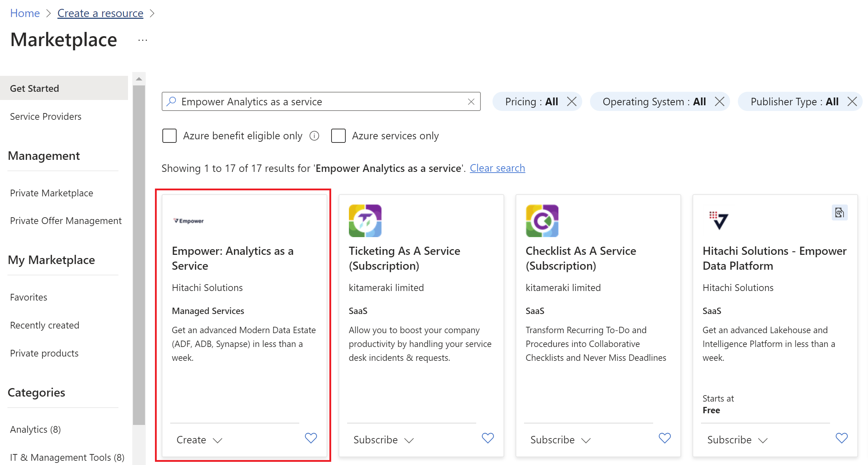This screenshot has height=465, width=868.
Task: Check Azure benefit eligible only
Action: coord(169,136)
